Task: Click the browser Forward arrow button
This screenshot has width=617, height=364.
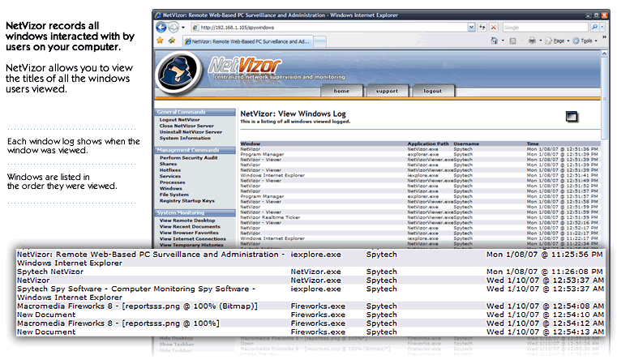Action: (174, 26)
